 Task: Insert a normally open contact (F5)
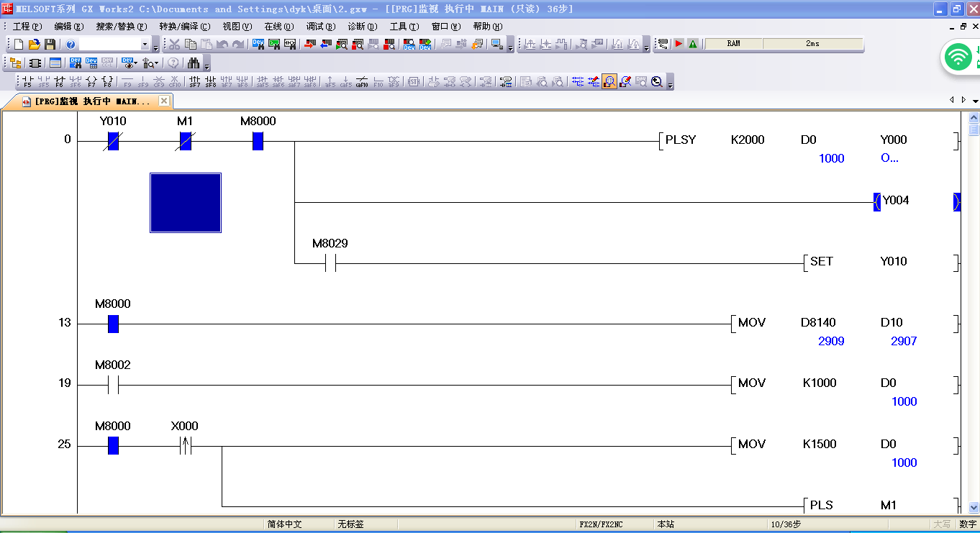click(x=27, y=82)
